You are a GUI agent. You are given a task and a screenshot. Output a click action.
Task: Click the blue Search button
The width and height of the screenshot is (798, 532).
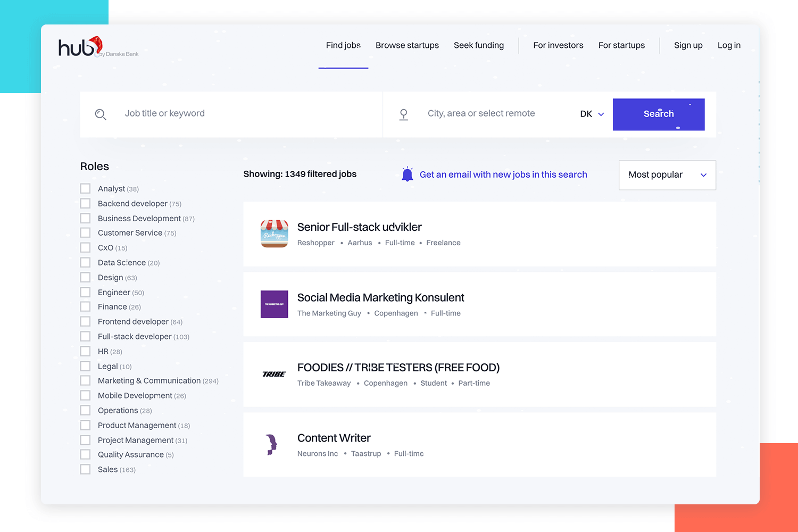click(659, 114)
